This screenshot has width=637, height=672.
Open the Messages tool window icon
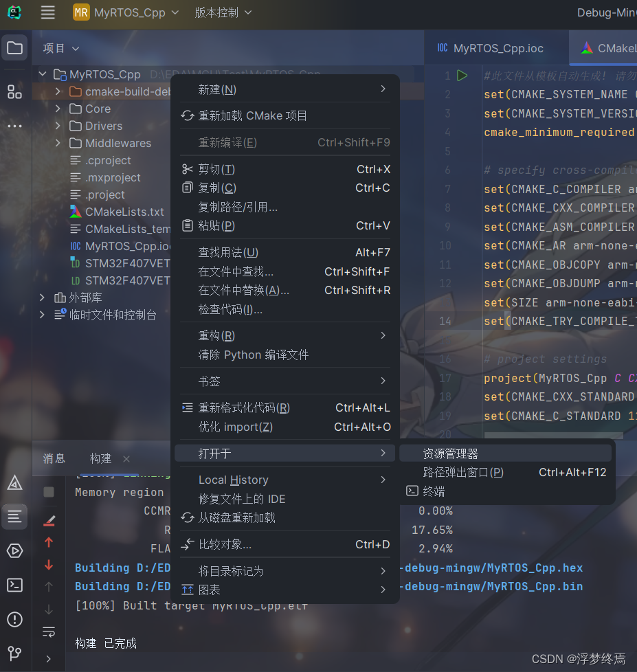[15, 517]
